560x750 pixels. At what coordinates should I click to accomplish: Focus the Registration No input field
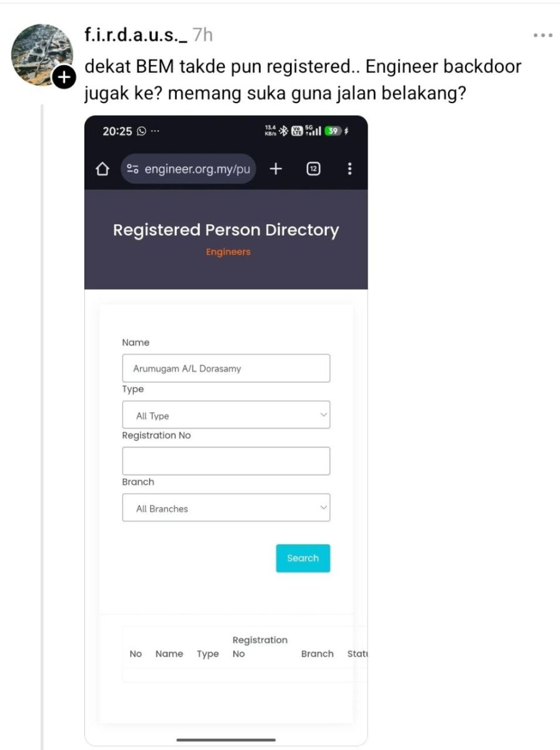(x=226, y=461)
